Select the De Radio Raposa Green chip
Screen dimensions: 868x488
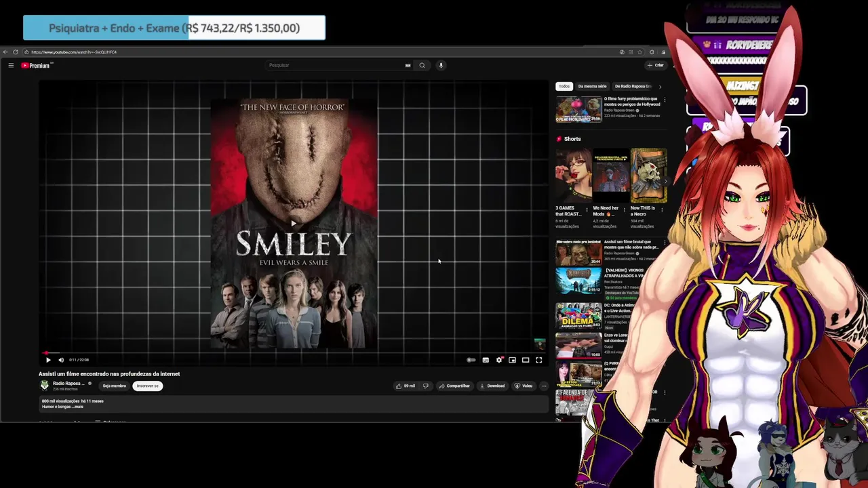point(633,86)
